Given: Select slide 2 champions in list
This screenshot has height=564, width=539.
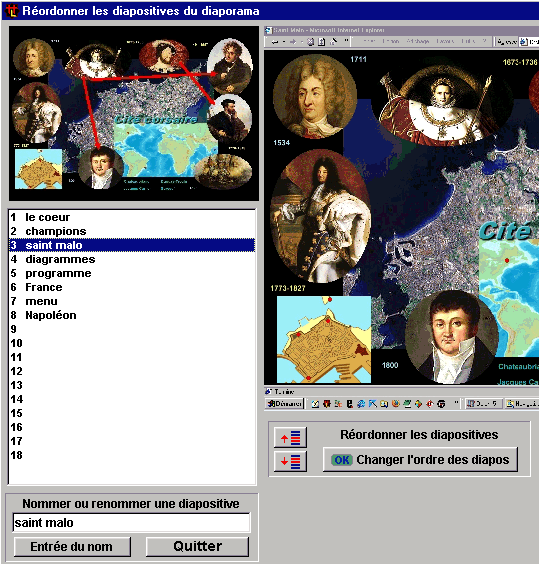Looking at the screenshot, I should pos(132,231).
